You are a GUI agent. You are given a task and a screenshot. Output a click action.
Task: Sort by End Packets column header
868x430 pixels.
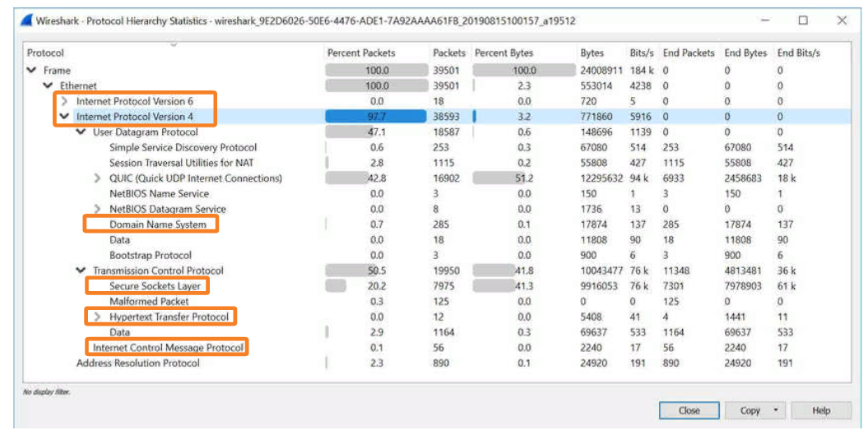click(x=689, y=53)
